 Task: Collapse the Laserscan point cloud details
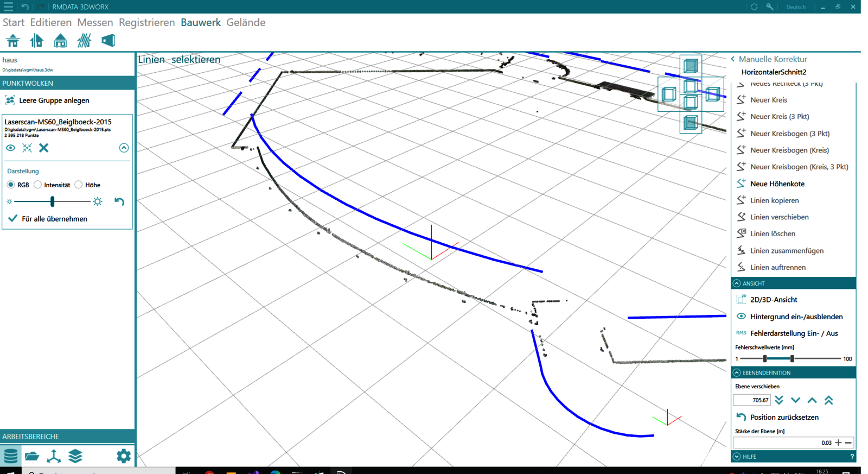124,148
